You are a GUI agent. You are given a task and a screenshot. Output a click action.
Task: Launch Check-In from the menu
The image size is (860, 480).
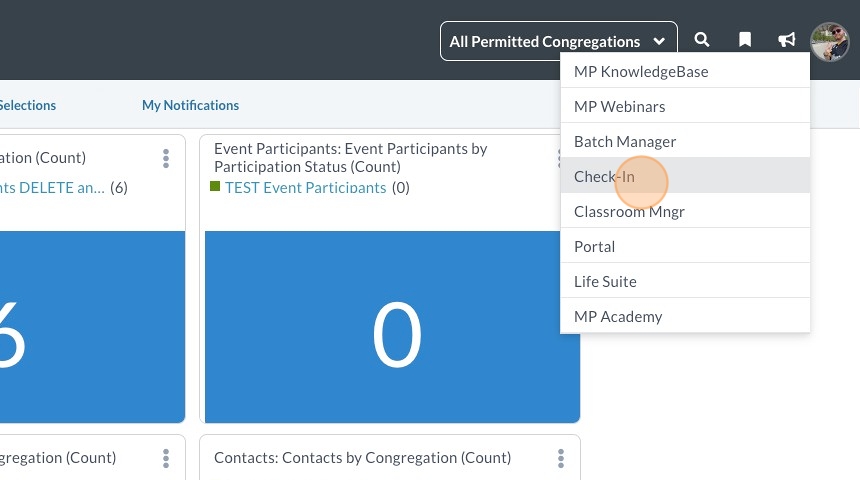point(604,177)
